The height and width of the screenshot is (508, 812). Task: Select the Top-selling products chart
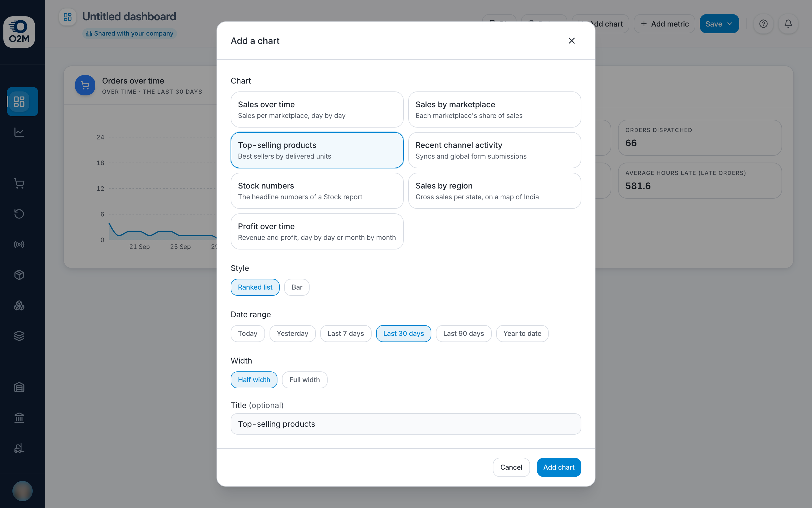coord(317,150)
